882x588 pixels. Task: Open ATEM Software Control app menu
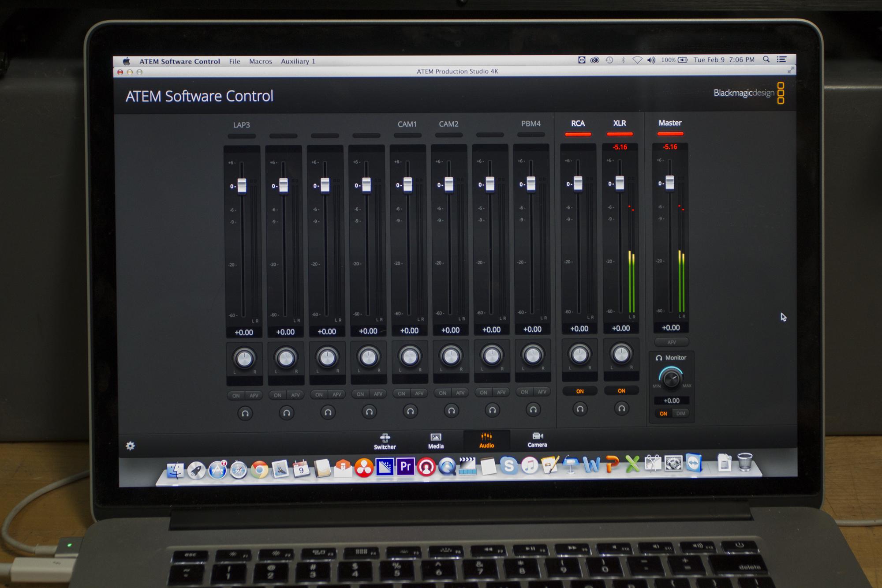(180, 61)
